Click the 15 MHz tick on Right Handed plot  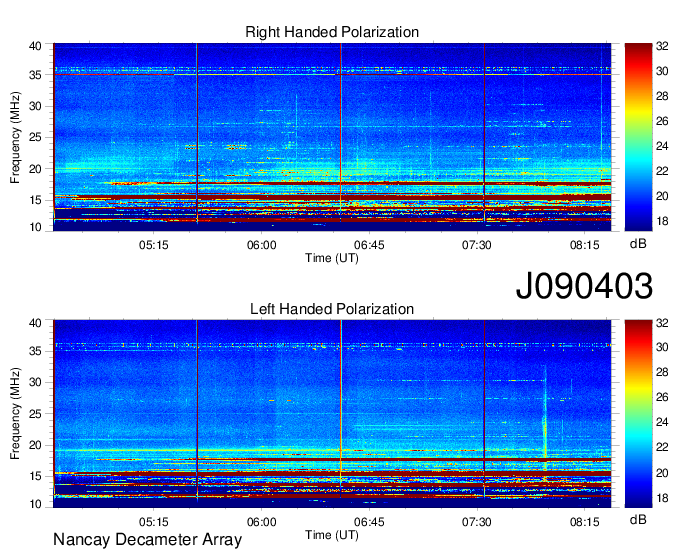(35, 200)
